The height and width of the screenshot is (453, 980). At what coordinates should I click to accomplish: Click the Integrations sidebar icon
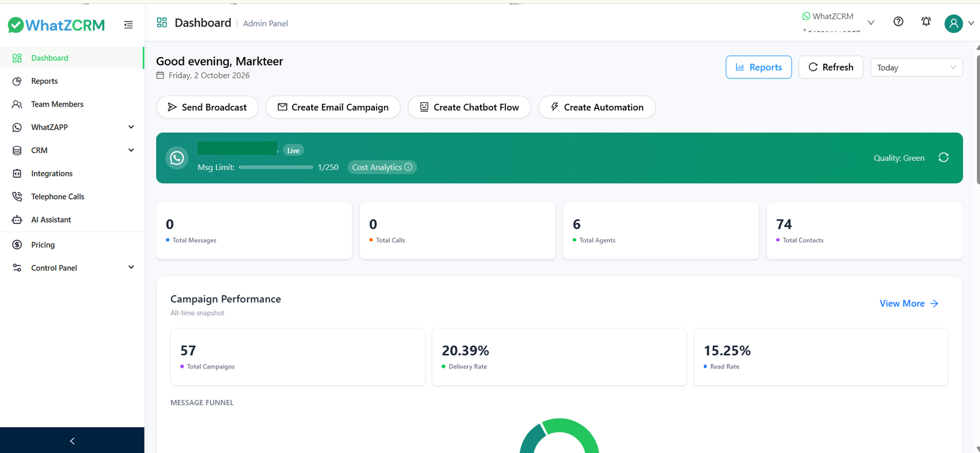pos(17,173)
